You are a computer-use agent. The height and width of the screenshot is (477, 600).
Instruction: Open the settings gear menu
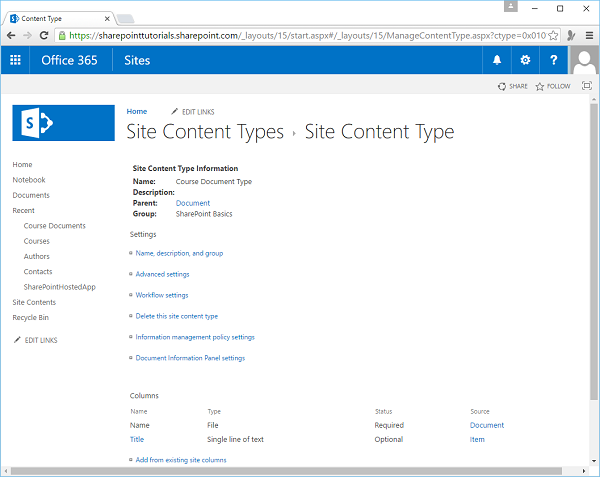526,60
